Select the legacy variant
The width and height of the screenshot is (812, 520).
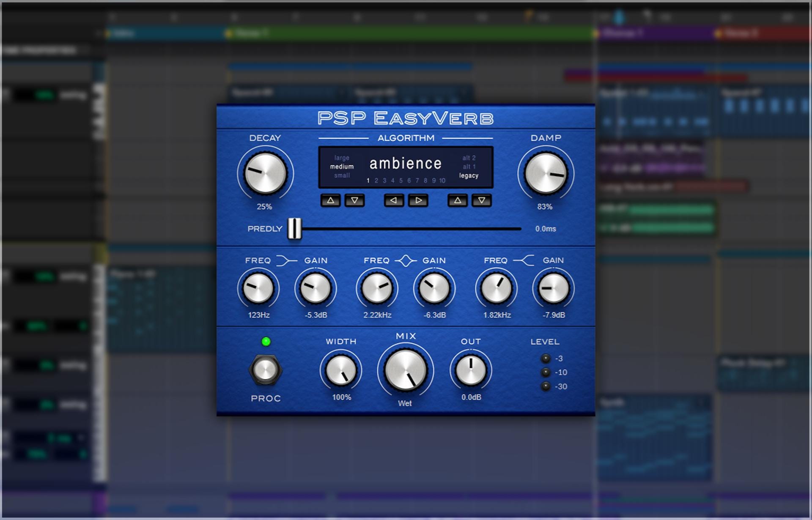click(x=469, y=175)
